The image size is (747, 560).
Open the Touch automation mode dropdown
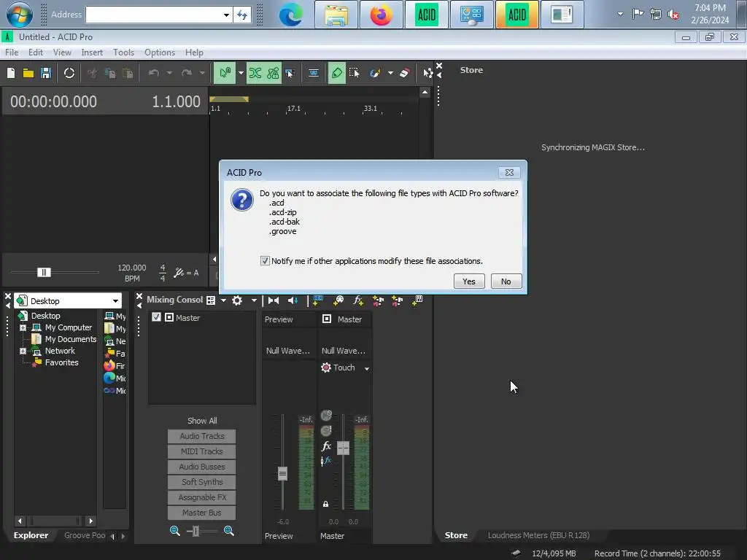click(x=366, y=368)
